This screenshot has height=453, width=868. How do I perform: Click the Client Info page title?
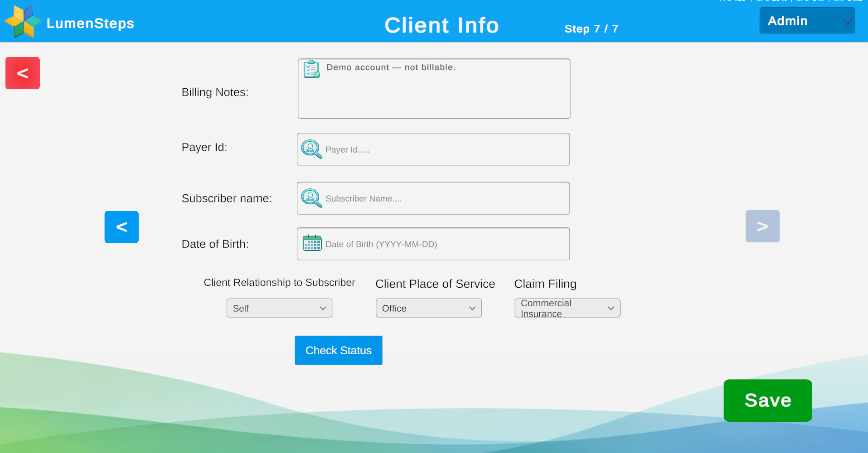click(x=441, y=25)
